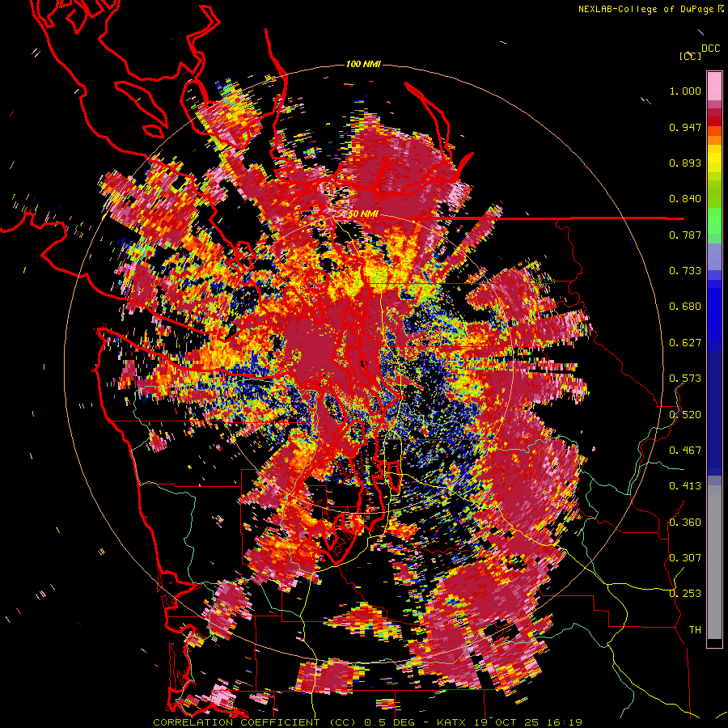Pick the yellow segment of the color bar
The width and height of the screenshot is (728, 728).
tap(714, 159)
